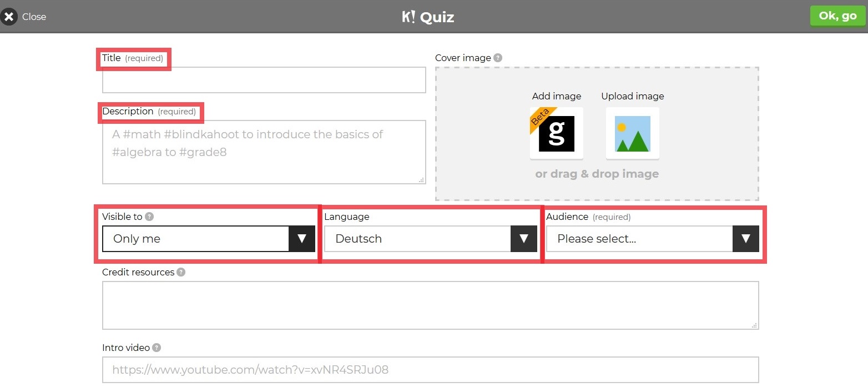
Task: Click help icon next to Cover image
Action: pos(498,58)
